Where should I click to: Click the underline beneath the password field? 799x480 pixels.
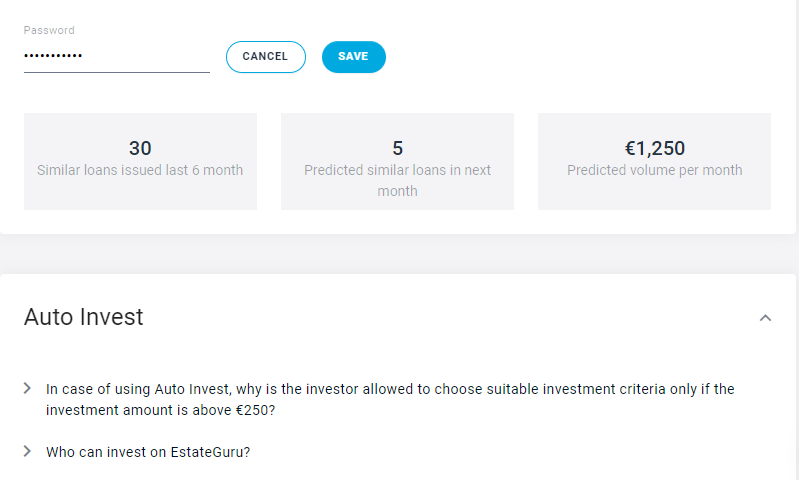[116, 72]
